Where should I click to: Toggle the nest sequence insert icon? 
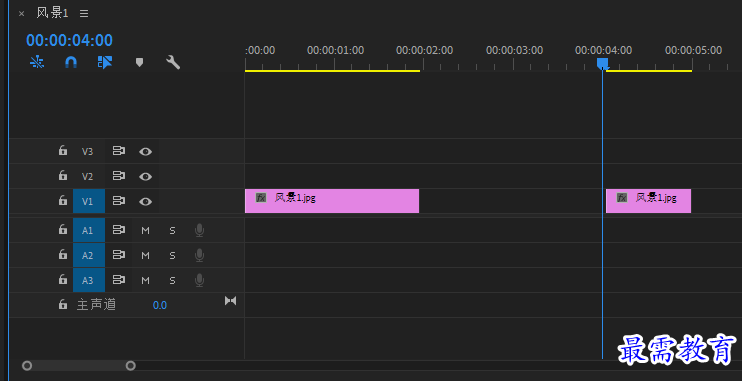tap(37, 62)
